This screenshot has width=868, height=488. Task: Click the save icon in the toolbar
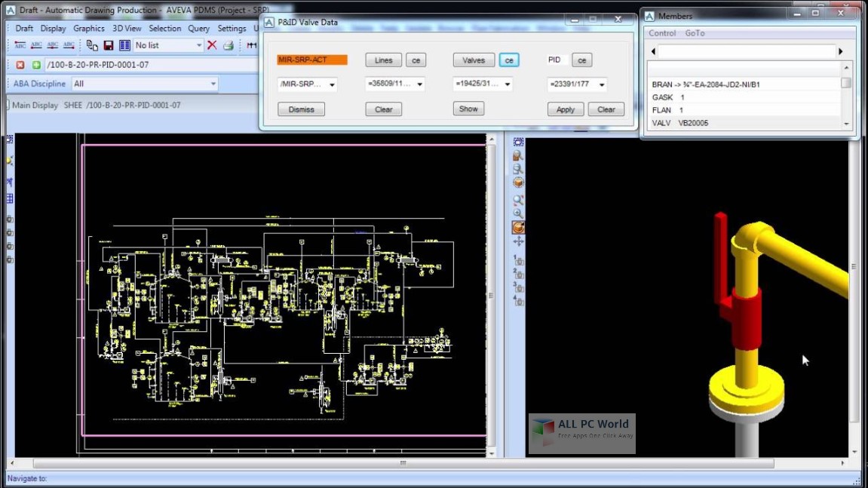109,46
